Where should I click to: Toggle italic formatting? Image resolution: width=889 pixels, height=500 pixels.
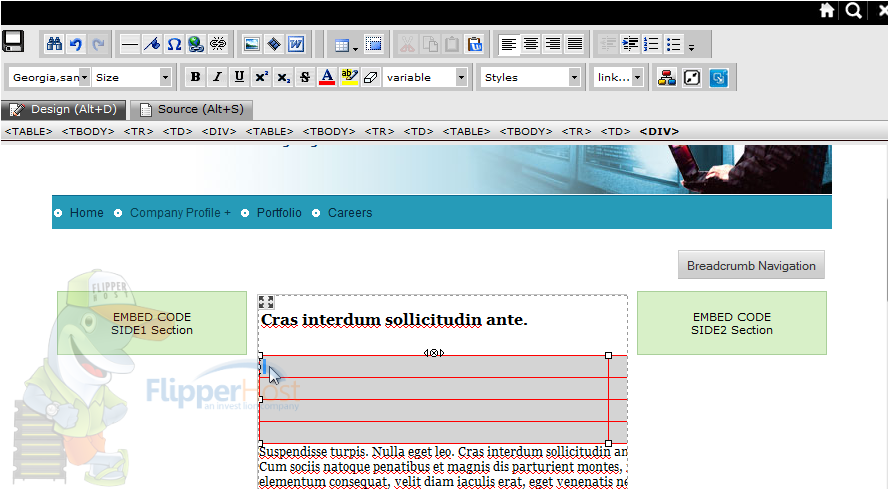point(217,77)
